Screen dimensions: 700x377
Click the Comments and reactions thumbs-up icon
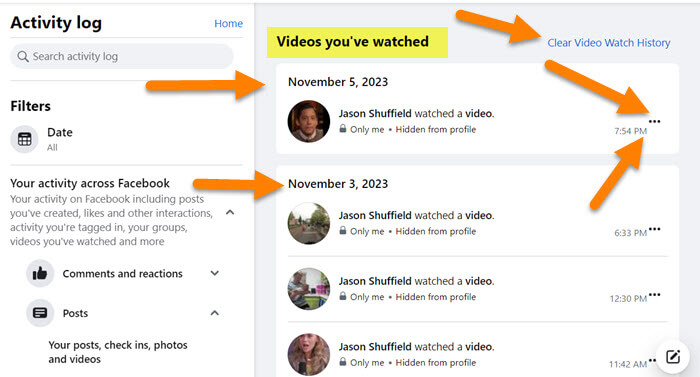click(40, 273)
